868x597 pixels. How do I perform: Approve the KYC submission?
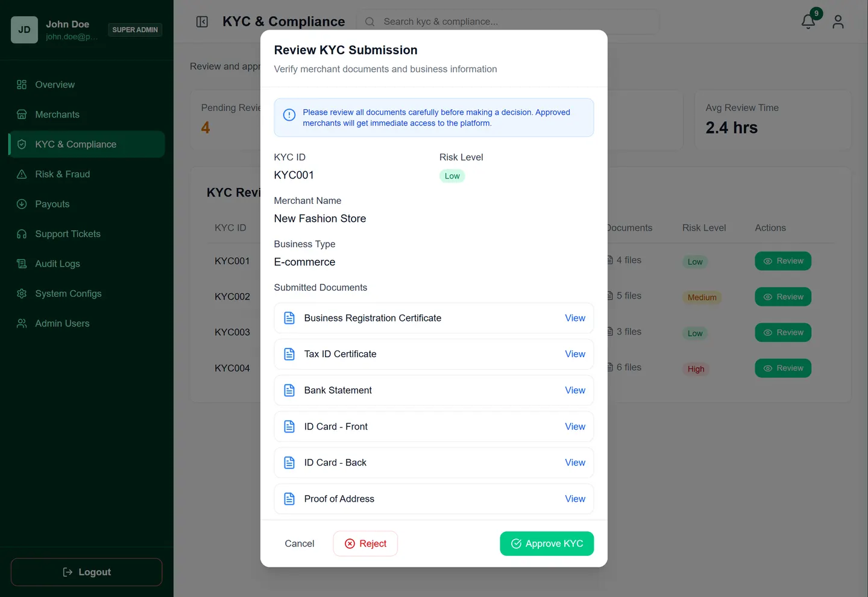tap(547, 543)
